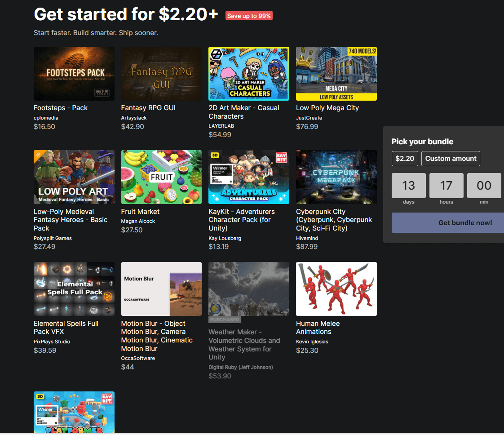Click the Fantasy RPG GUI thumbnail
Viewport: 504px width, 435px height.
[161, 74]
